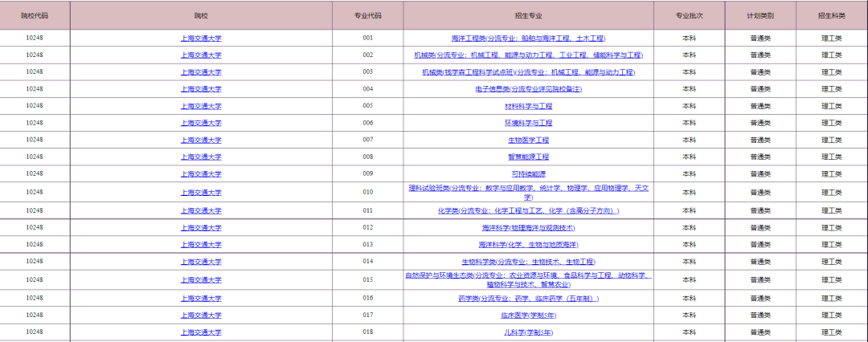Click 上海交通大学 link in row 017
Viewport: 868px width, 342px height.
pos(201,316)
